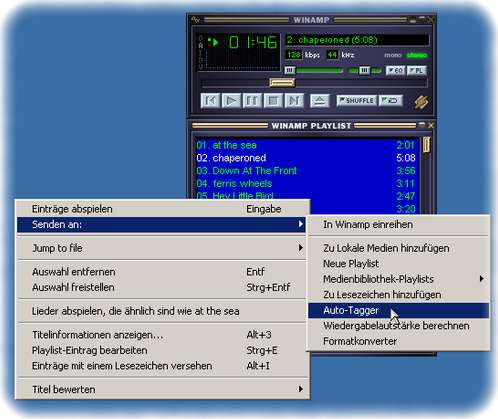
Task: Choose Auswahl freistellen
Action: pyautogui.click(x=162, y=287)
